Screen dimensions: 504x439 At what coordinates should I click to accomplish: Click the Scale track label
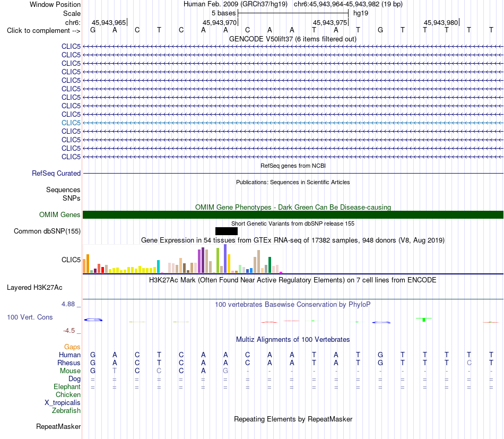tap(72, 13)
